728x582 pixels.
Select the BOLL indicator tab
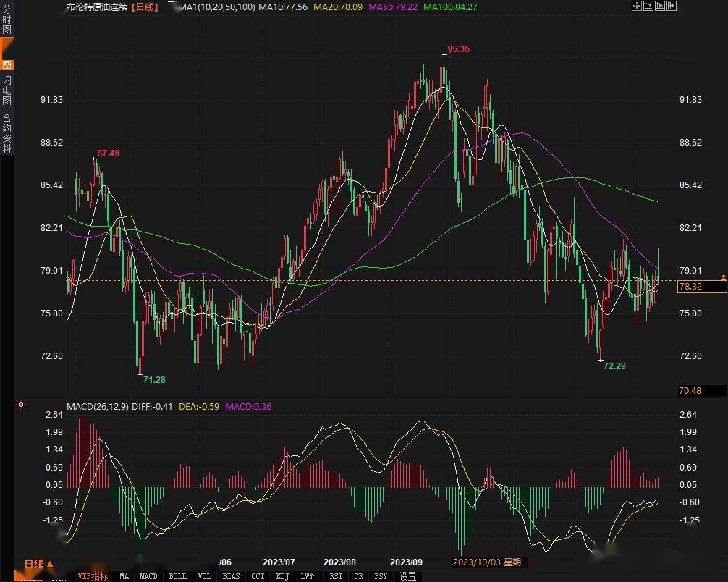[177, 576]
